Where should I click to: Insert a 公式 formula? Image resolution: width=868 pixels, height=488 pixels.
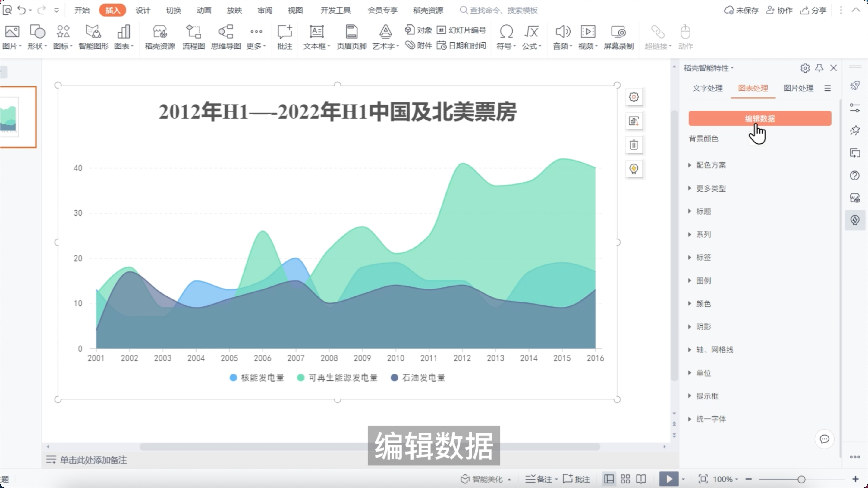(532, 37)
